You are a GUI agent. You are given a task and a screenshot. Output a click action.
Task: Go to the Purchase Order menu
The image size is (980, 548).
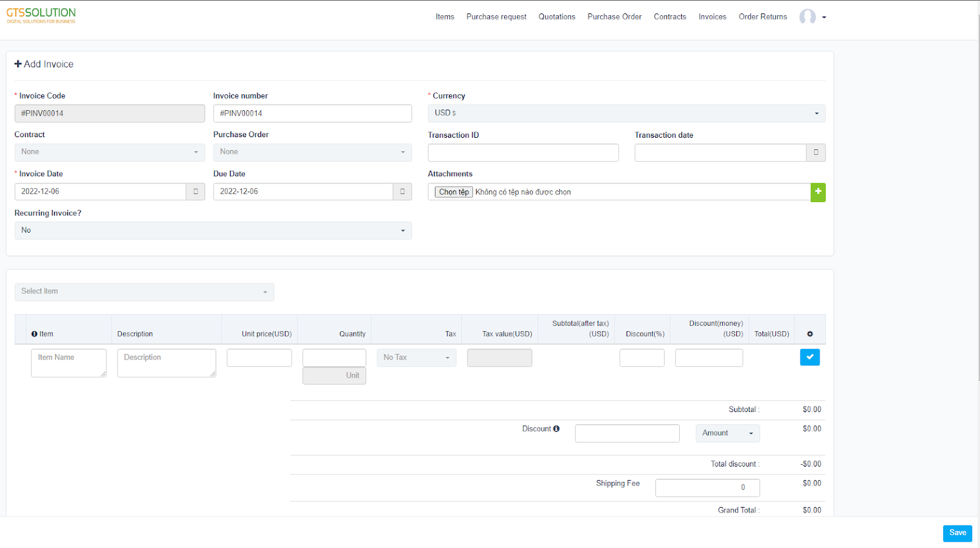[614, 17]
